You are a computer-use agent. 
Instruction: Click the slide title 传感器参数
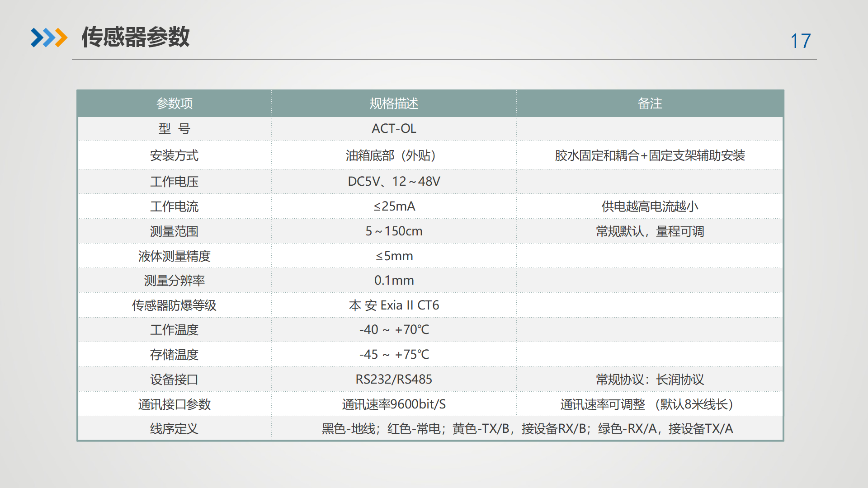coord(135,37)
